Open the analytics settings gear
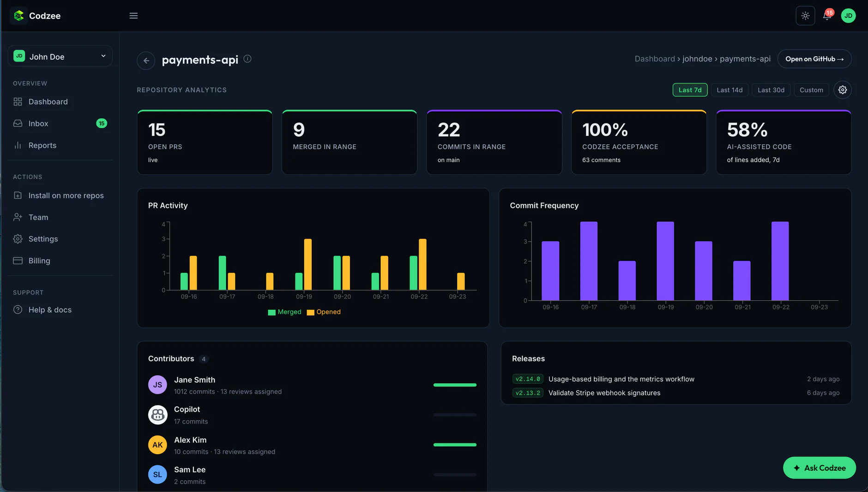868x492 pixels. click(x=843, y=90)
